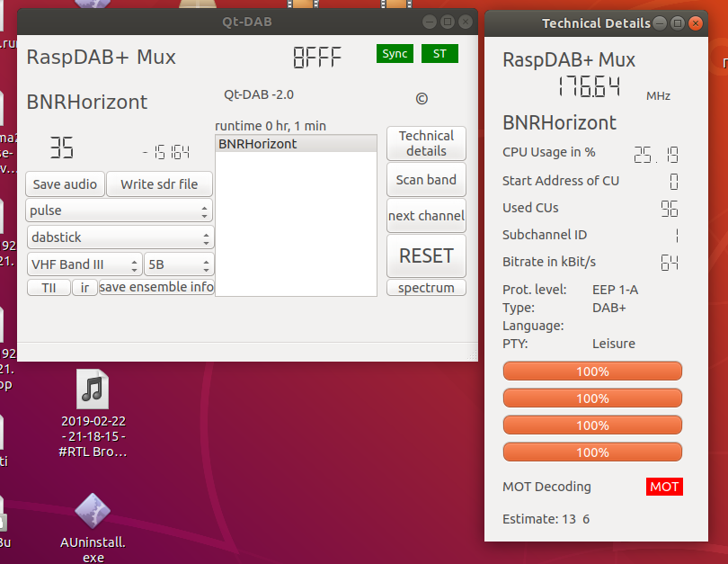This screenshot has height=564, width=728.
Task: Click the BNRHorizont label under the ensemble name
Action: pyautogui.click(x=87, y=102)
